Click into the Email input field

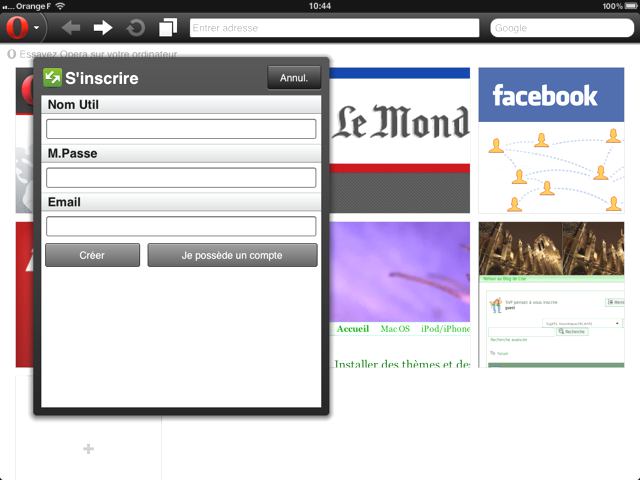click(181, 226)
